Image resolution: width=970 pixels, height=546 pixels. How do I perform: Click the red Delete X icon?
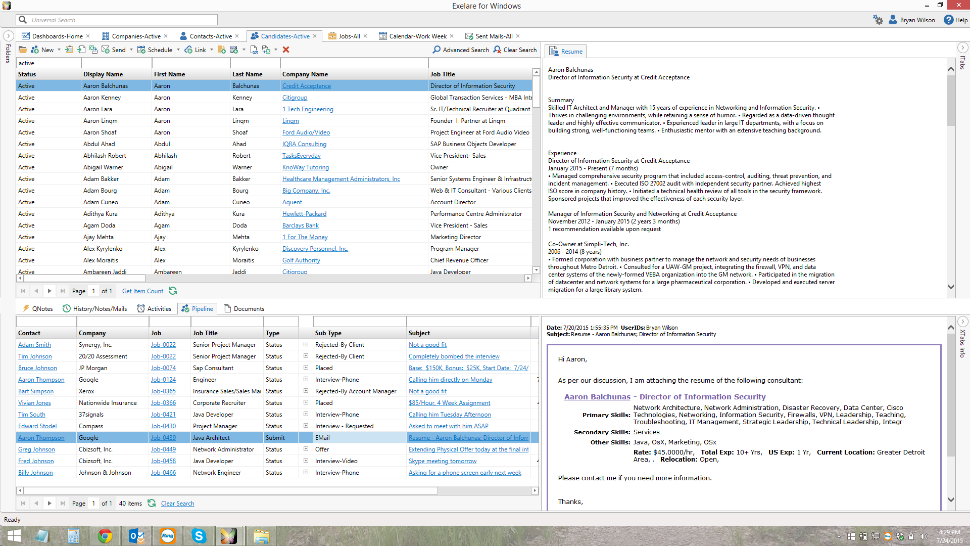tap(286, 49)
